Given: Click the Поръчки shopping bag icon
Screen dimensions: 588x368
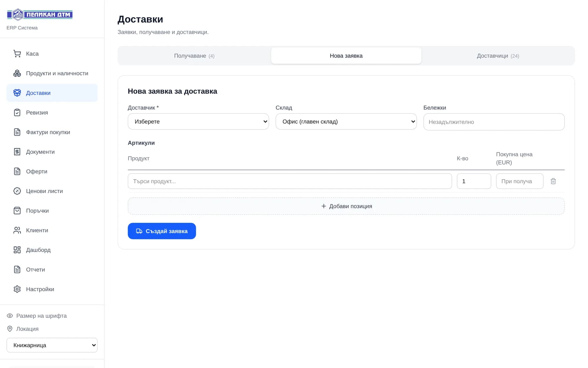Looking at the screenshot, I should coord(17,211).
